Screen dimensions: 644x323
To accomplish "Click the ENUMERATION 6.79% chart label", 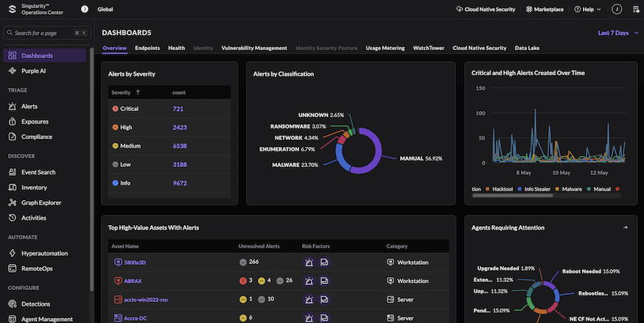I will [287, 149].
